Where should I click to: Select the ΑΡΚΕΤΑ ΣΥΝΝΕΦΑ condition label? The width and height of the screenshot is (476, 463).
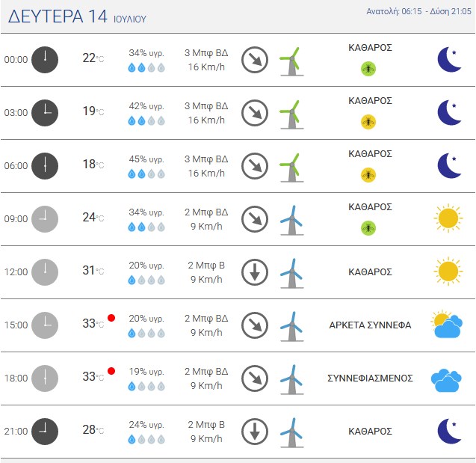click(x=370, y=325)
